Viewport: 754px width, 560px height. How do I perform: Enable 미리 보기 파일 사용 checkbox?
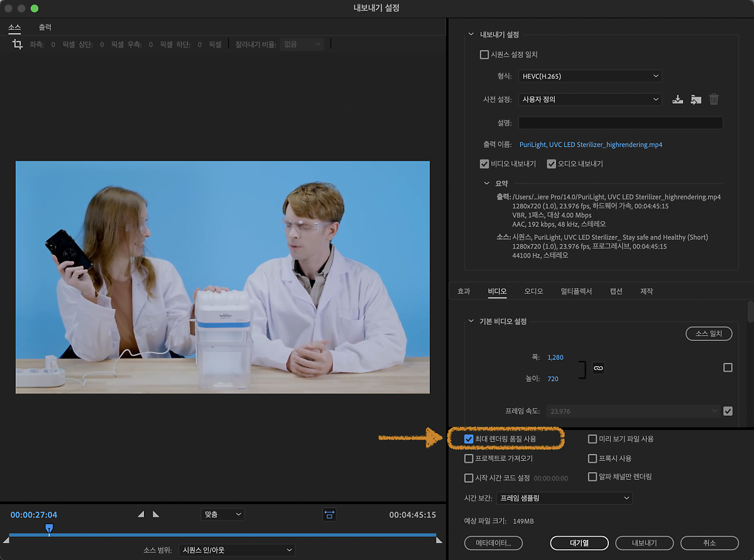pos(593,439)
